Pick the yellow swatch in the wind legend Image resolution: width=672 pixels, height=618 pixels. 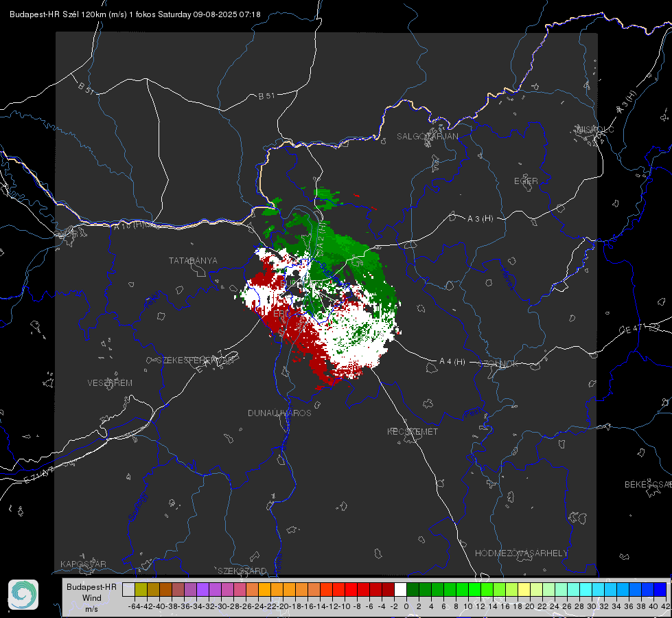pos(524,589)
